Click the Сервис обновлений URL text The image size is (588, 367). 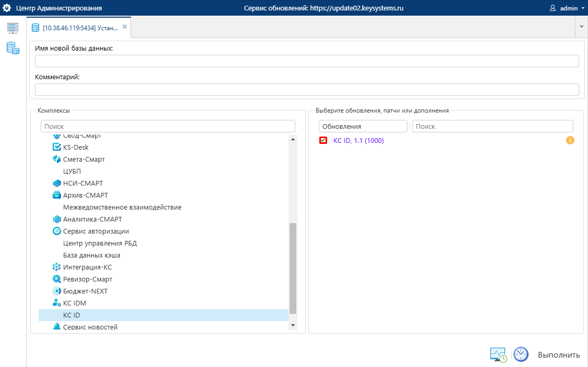pyautogui.click(x=323, y=8)
